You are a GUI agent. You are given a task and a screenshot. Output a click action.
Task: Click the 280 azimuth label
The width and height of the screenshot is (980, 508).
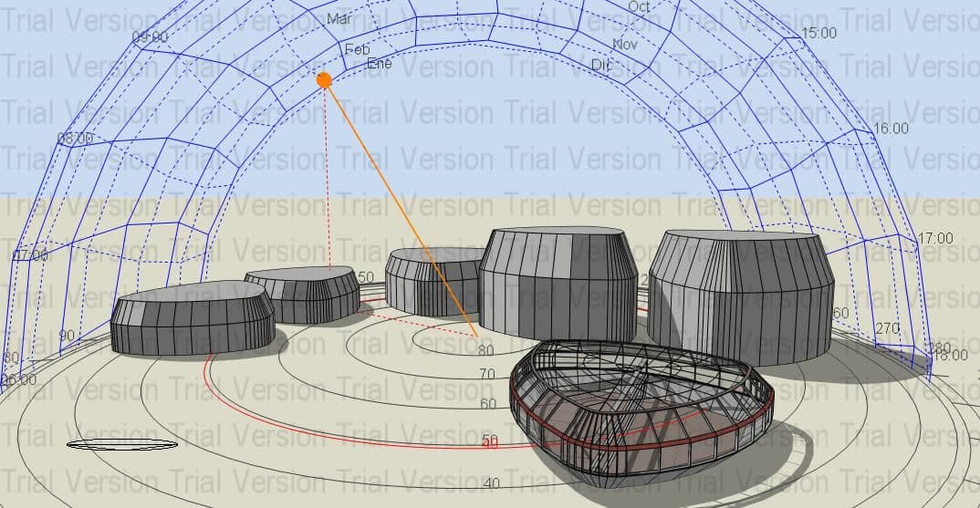point(939,348)
